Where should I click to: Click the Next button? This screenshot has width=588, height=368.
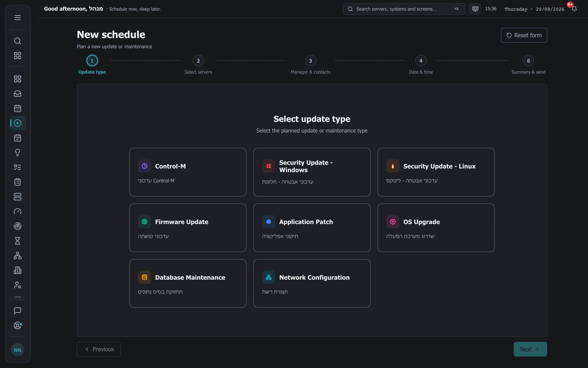tap(530, 349)
